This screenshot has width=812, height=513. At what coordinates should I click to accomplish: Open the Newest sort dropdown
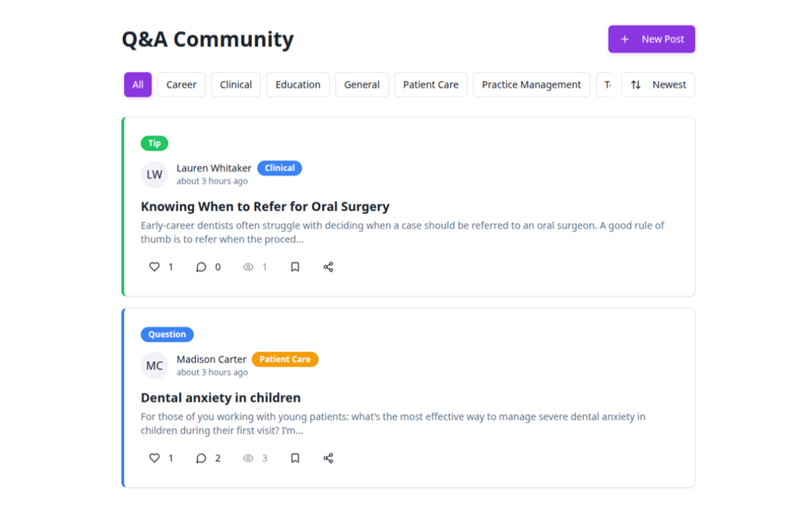(668, 85)
